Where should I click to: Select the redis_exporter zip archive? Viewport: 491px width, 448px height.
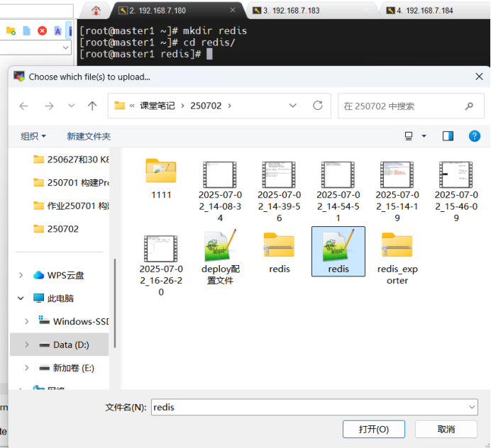pyautogui.click(x=397, y=245)
